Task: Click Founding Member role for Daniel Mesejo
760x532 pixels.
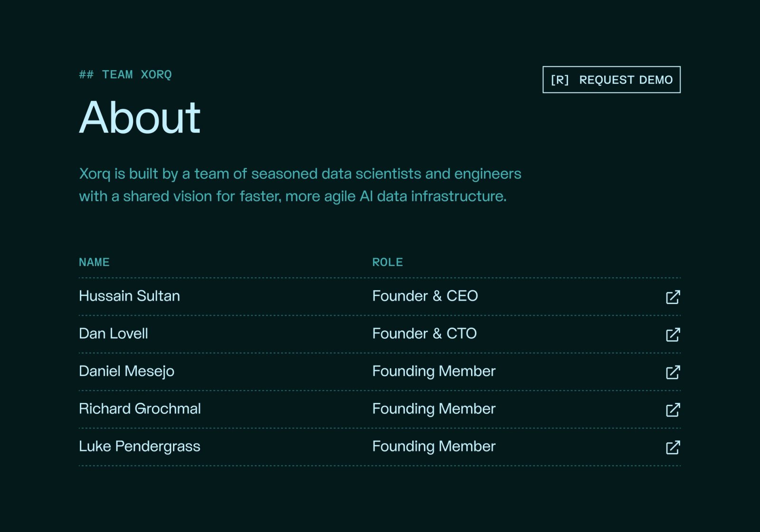Action: (x=434, y=371)
